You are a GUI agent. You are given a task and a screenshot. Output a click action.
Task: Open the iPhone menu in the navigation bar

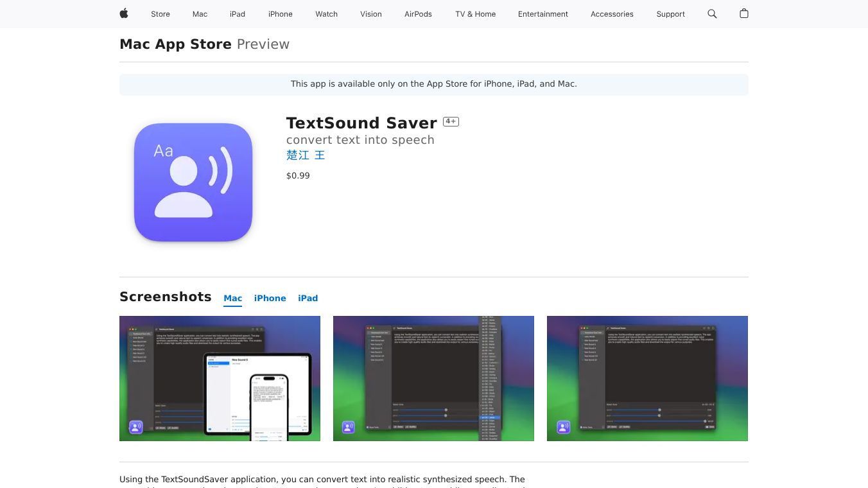click(x=281, y=14)
